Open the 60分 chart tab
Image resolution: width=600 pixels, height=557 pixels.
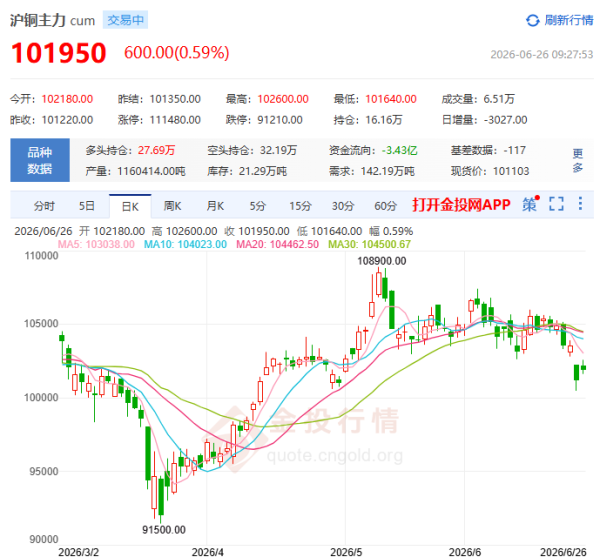click(385, 206)
